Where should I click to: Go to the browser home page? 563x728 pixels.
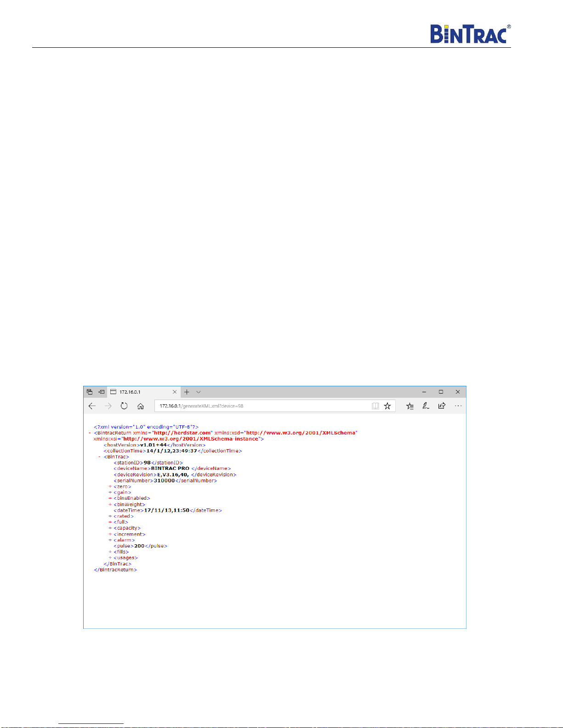pyautogui.click(x=141, y=406)
